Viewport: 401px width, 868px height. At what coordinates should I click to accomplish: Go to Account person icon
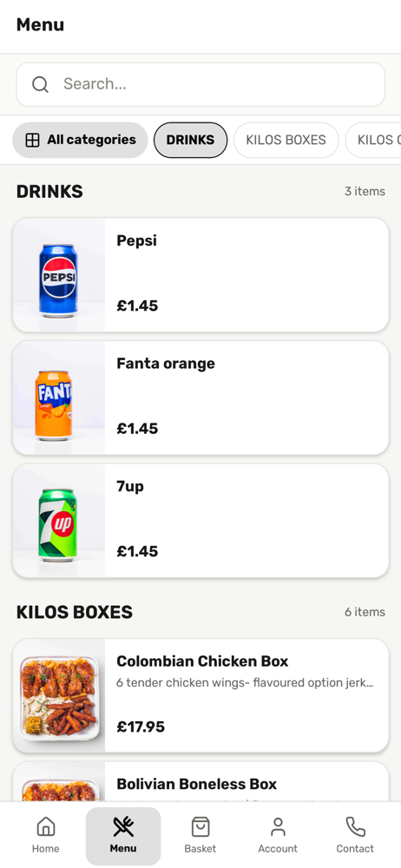[278, 827]
